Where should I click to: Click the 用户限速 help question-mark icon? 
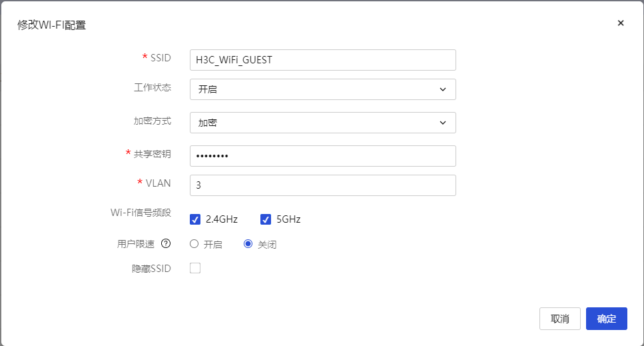[x=166, y=244]
